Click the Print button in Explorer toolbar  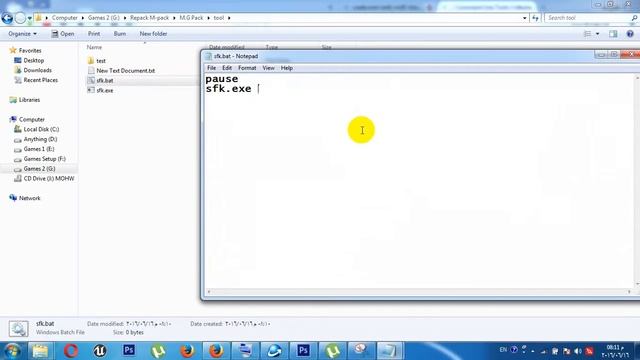(94, 34)
